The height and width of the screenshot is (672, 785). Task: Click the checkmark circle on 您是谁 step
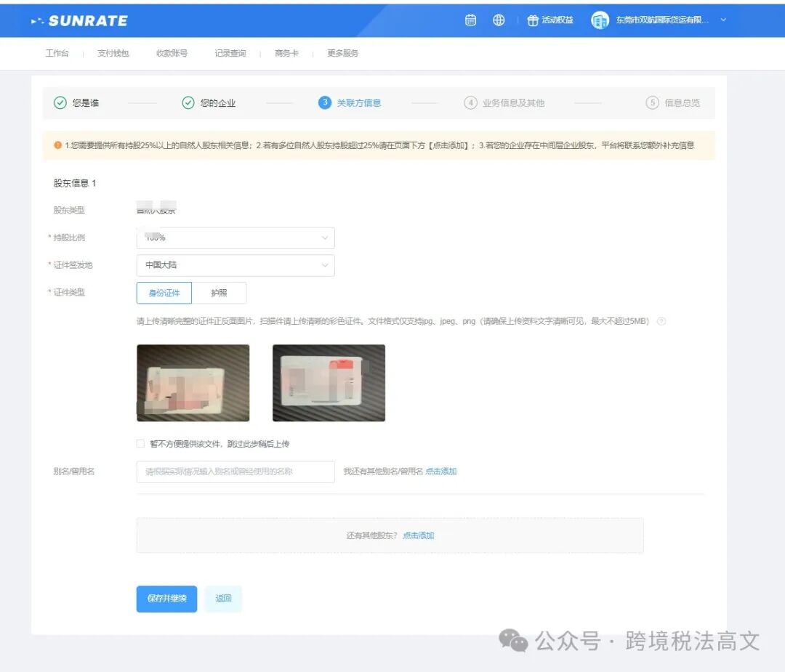(x=60, y=102)
